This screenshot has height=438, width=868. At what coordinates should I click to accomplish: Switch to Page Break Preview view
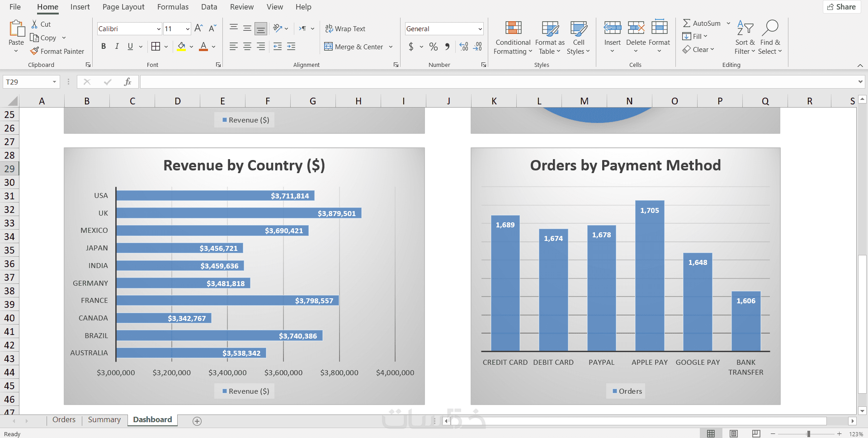[x=756, y=433]
